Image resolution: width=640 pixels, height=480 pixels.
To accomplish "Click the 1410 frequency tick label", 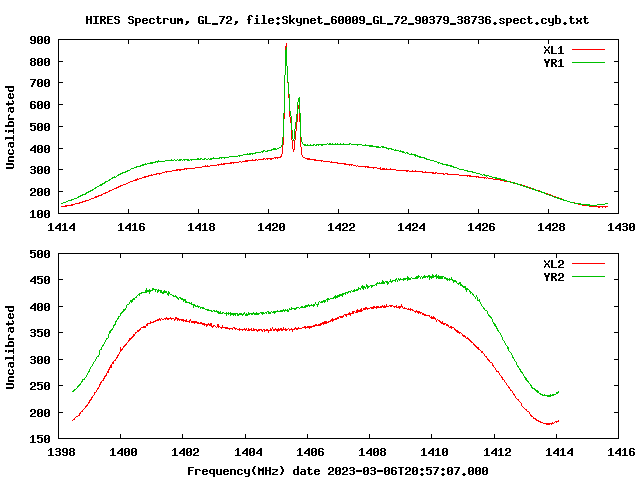I will pyautogui.click(x=434, y=452).
